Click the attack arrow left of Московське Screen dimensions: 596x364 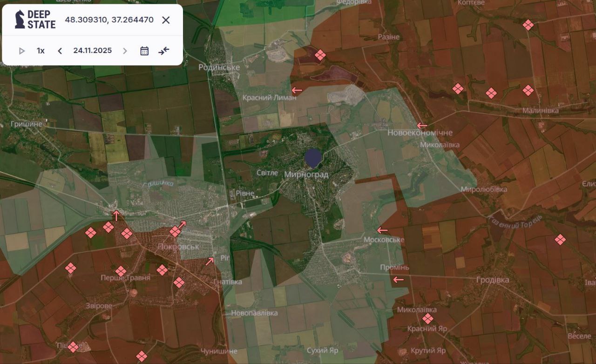[382, 230]
